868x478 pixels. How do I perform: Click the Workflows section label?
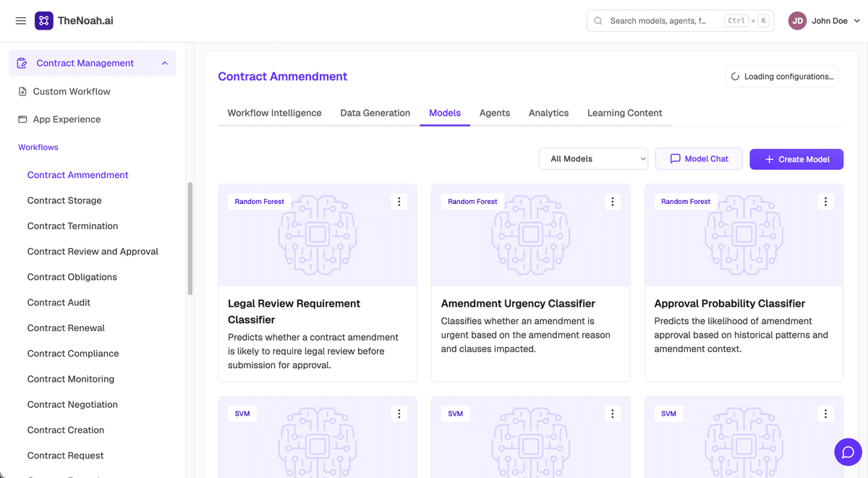(x=38, y=148)
